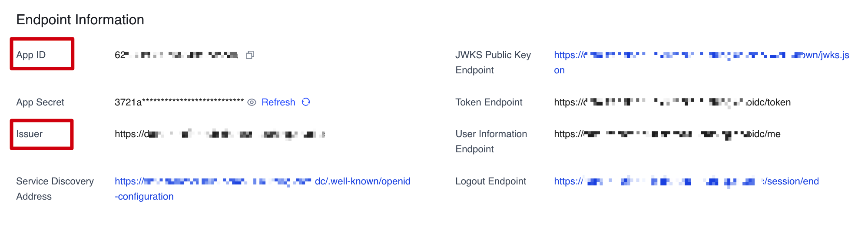868x230 pixels.
Task: Click the masked App Secret value
Action: (179, 102)
